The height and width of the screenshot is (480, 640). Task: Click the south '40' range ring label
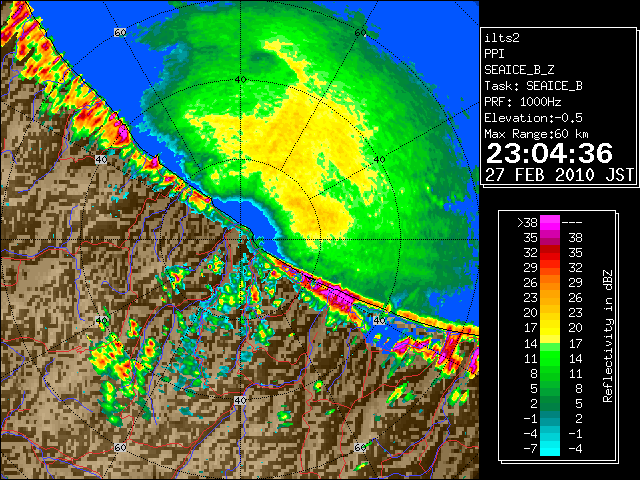(240, 400)
